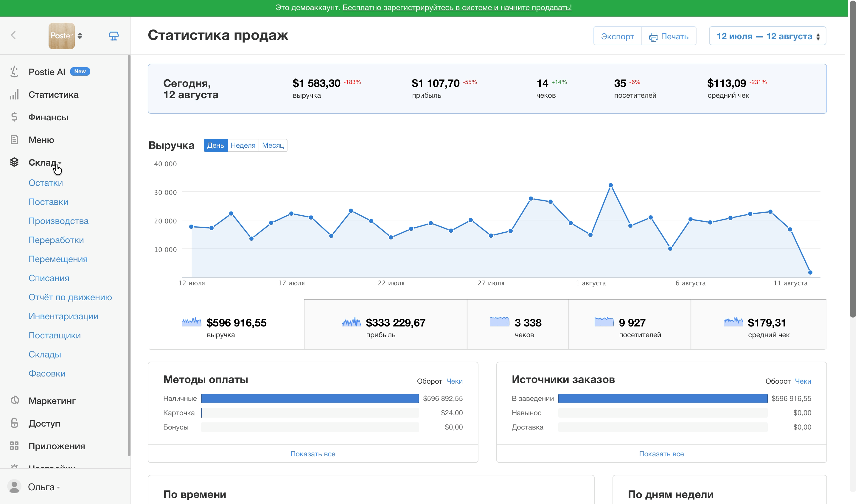Click the Склад layers icon
Viewport: 858px width, 504px height.
pos(14,162)
